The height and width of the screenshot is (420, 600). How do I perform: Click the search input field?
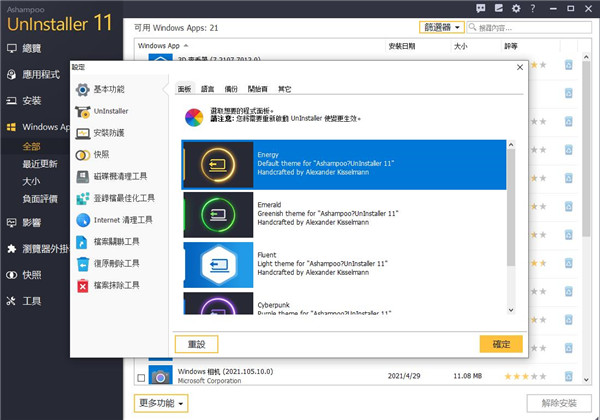(529, 28)
